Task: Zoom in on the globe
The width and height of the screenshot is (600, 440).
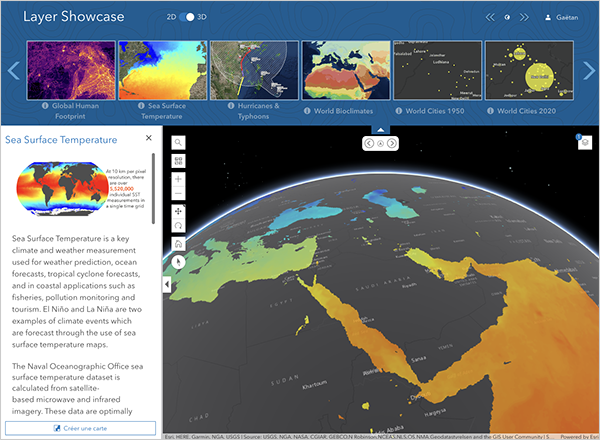Action: [x=178, y=179]
